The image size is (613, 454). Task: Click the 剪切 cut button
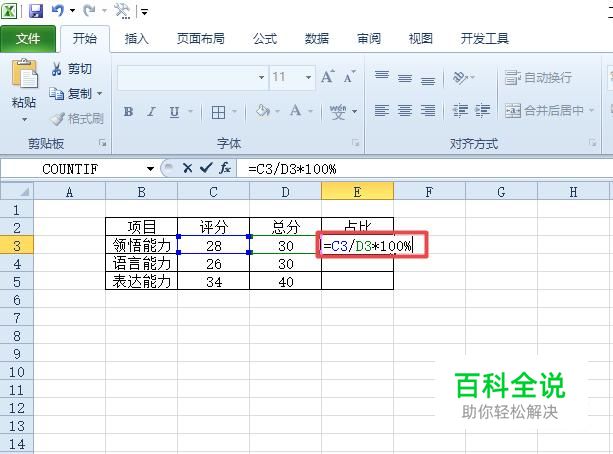[x=72, y=69]
